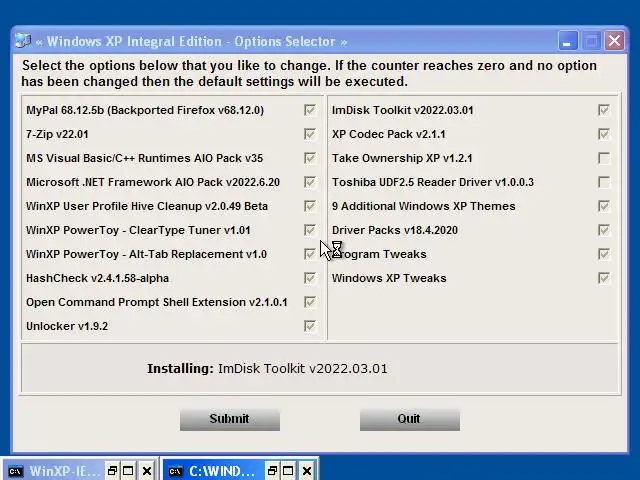Image resolution: width=640 pixels, height=480 pixels.
Task: Toggle the Program Tweaks checkbox
Action: click(x=604, y=254)
